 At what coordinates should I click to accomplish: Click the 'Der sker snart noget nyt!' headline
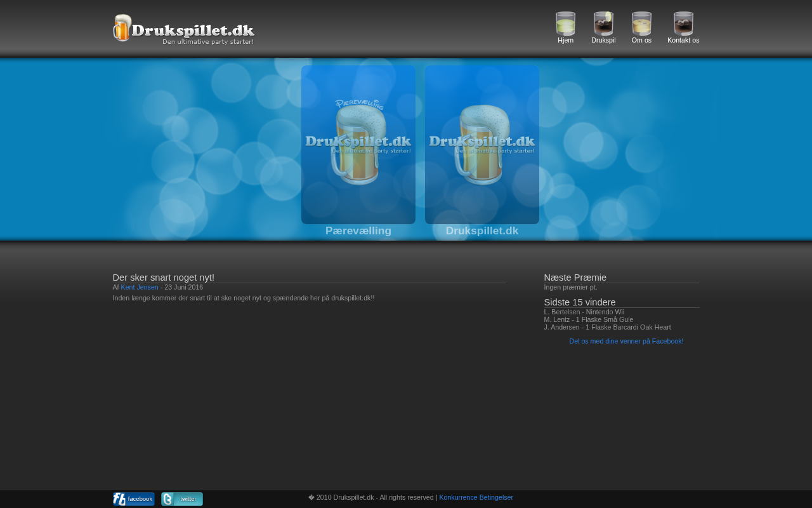point(164,277)
